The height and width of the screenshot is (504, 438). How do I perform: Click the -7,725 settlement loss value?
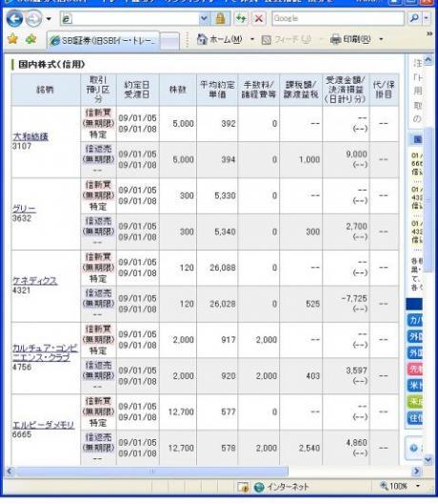click(x=354, y=298)
